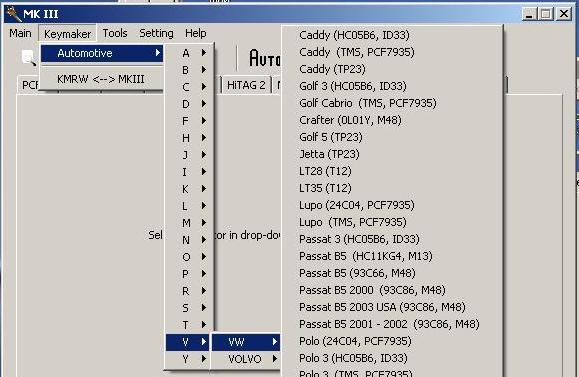Choose KMRW <--> MKIII menu entry
Image resolution: width=579 pixels, height=377 pixels.
102,79
